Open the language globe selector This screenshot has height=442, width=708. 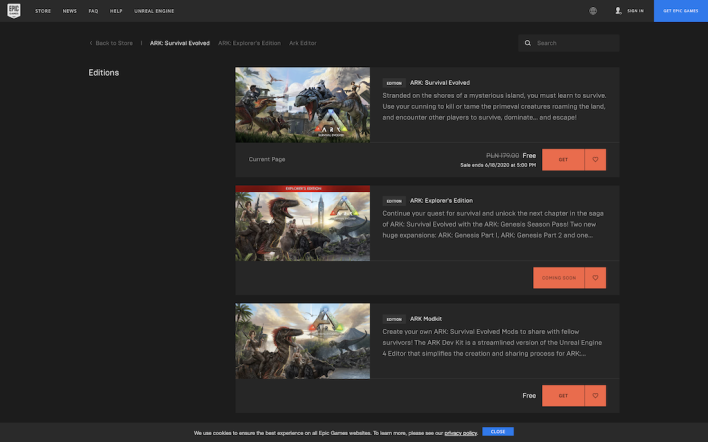pos(593,11)
